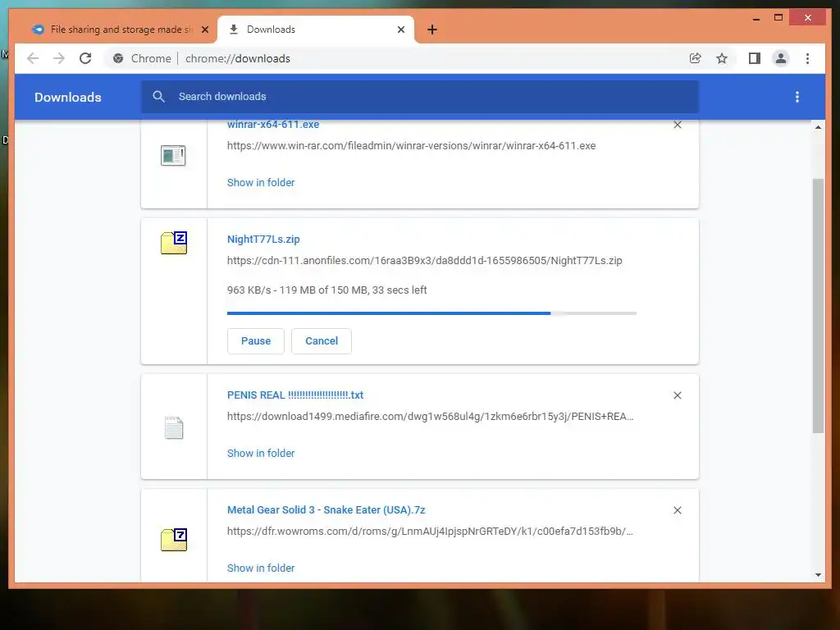Screen dimensions: 840x630
Task: Remove winrar-x64-611.exe from the list
Action: coord(677,125)
